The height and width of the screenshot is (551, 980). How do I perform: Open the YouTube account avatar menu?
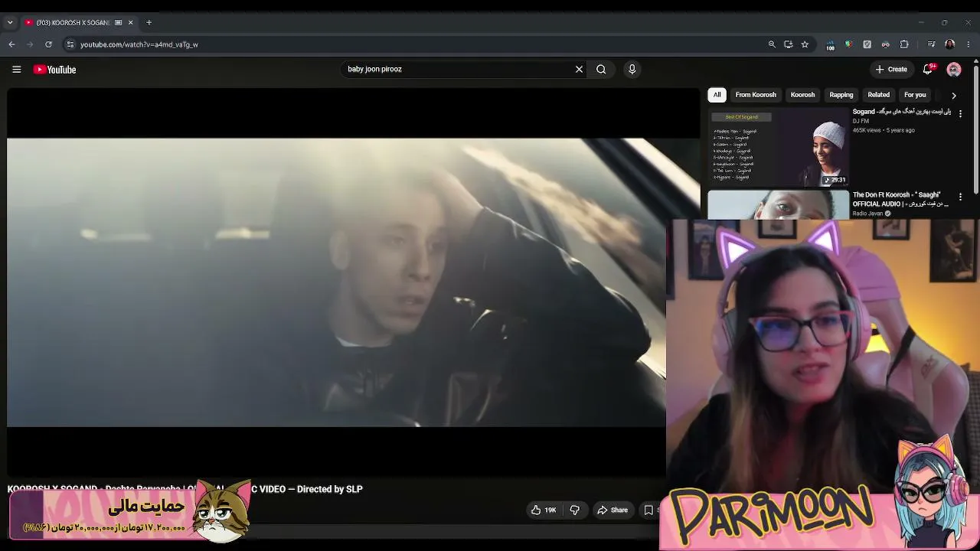[x=954, y=70]
